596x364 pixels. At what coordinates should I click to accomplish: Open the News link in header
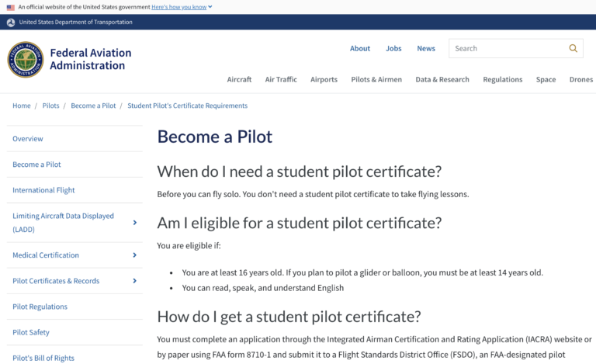pyautogui.click(x=426, y=48)
